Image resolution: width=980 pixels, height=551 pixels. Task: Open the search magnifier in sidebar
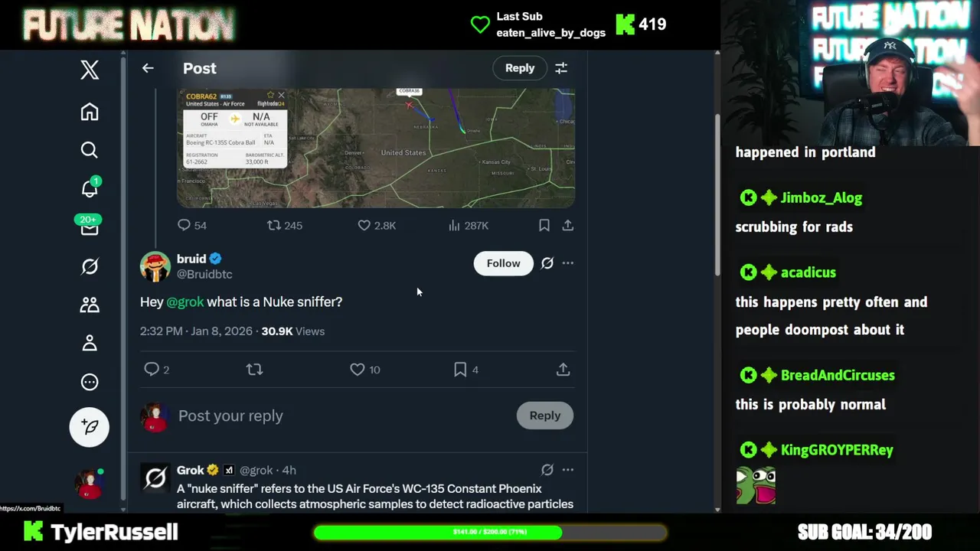(90, 150)
